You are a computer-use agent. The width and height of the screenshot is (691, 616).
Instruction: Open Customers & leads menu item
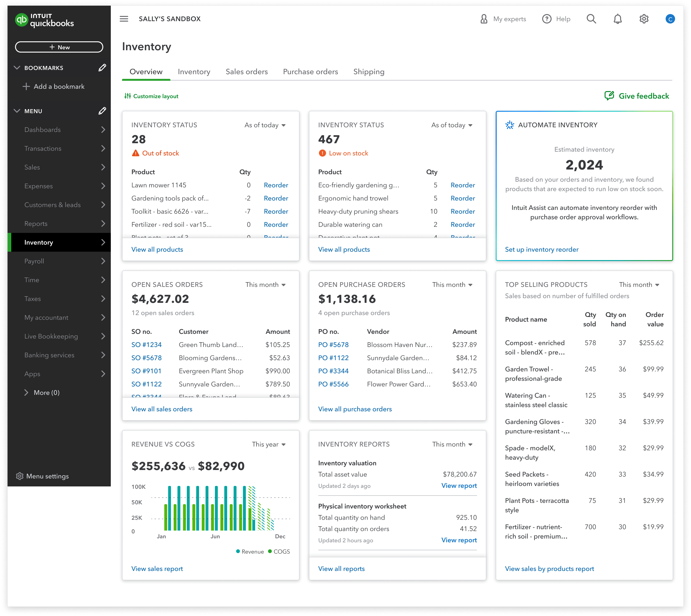59,204
